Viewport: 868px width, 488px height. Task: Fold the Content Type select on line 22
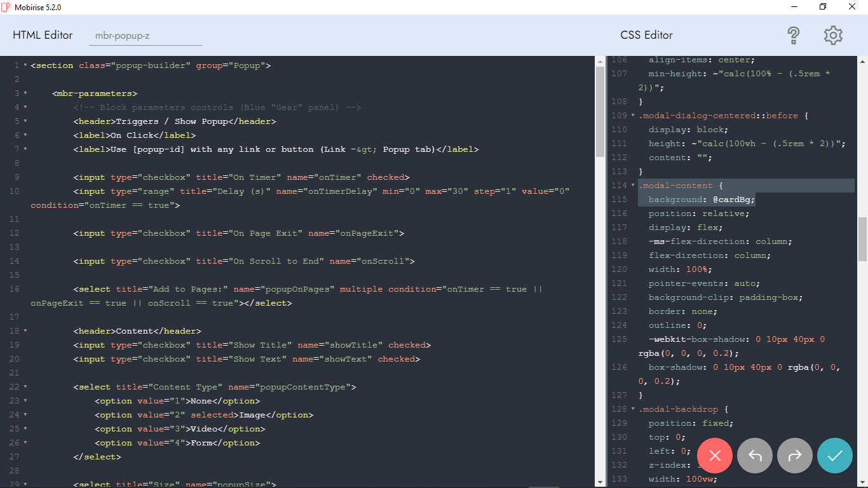tap(25, 387)
